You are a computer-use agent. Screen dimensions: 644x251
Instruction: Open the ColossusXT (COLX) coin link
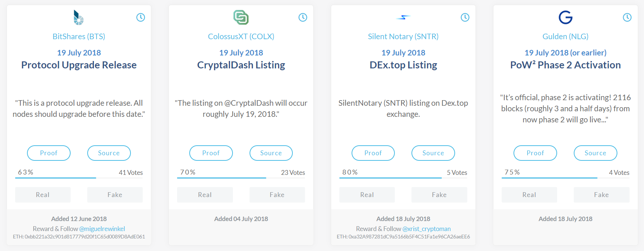(241, 37)
